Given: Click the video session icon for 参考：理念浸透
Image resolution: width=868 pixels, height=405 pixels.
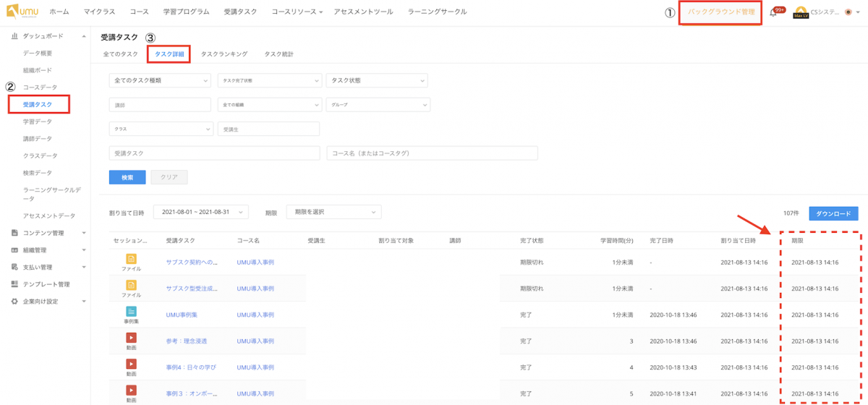Looking at the screenshot, I should click(x=131, y=338).
